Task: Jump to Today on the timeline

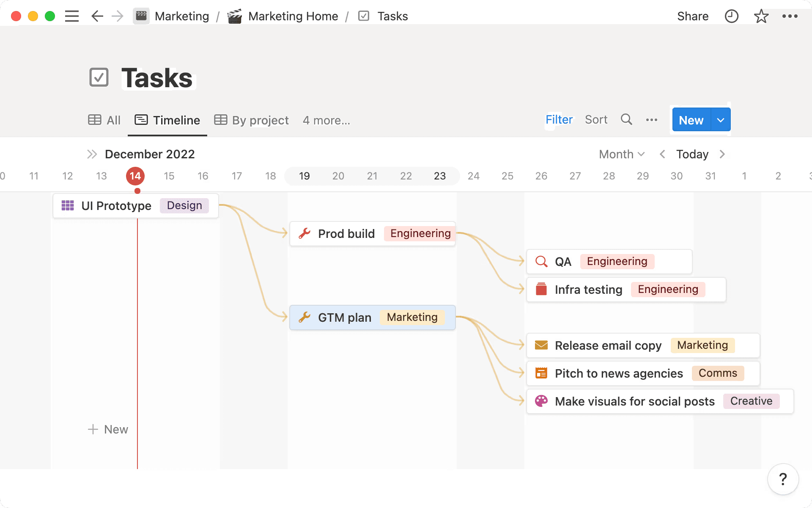Action: pyautogui.click(x=692, y=154)
